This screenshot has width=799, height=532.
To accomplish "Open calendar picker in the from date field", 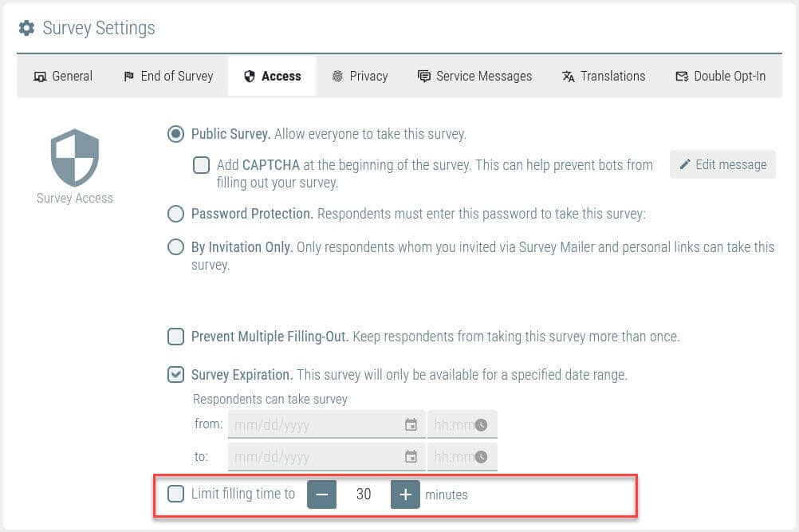I will coord(411,424).
